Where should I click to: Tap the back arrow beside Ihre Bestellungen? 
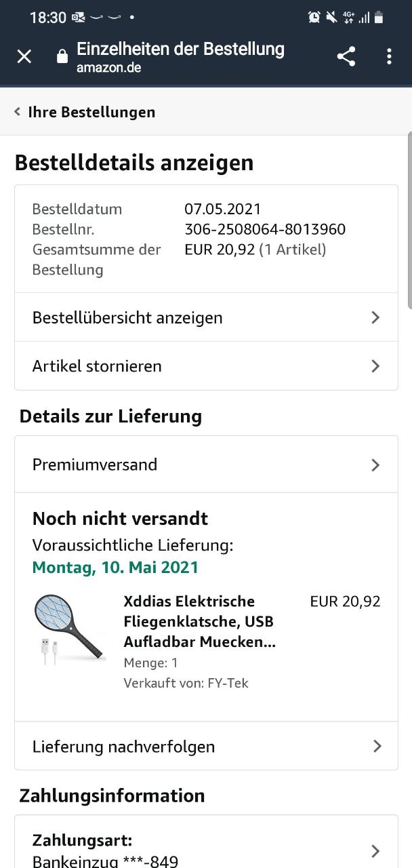[17, 112]
